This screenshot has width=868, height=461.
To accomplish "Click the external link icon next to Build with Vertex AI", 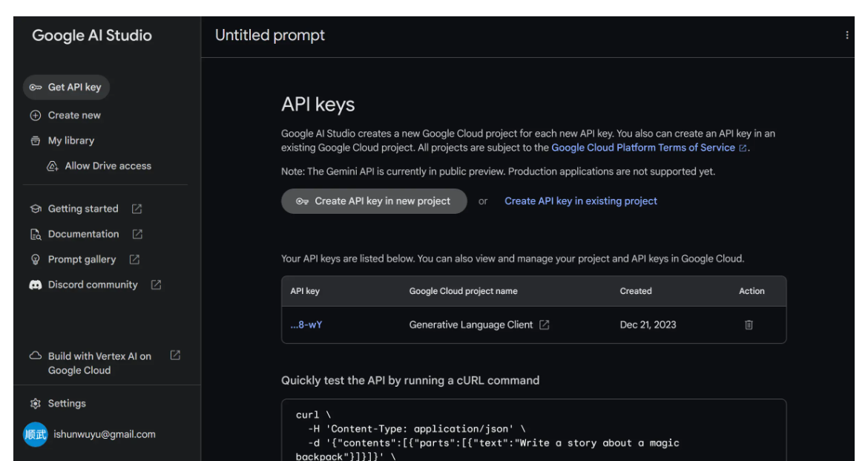I will pyautogui.click(x=175, y=356).
